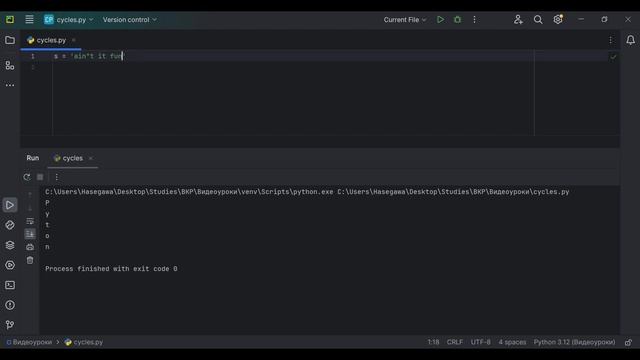The height and width of the screenshot is (360, 640).
Task: Open the Services tool window
Action: 10,265
